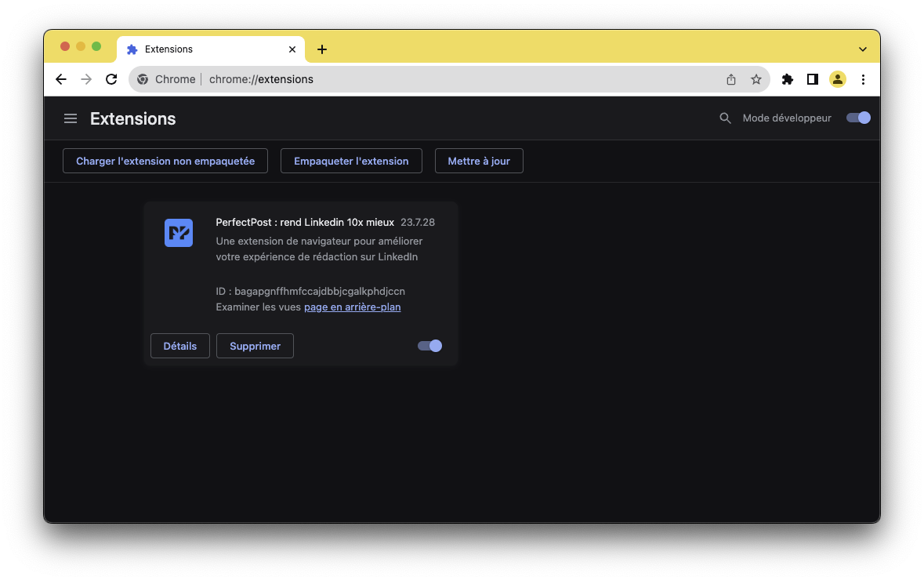Viewport: 924px width, 581px height.
Task: Click the Extensions page heading
Action: pyautogui.click(x=132, y=118)
